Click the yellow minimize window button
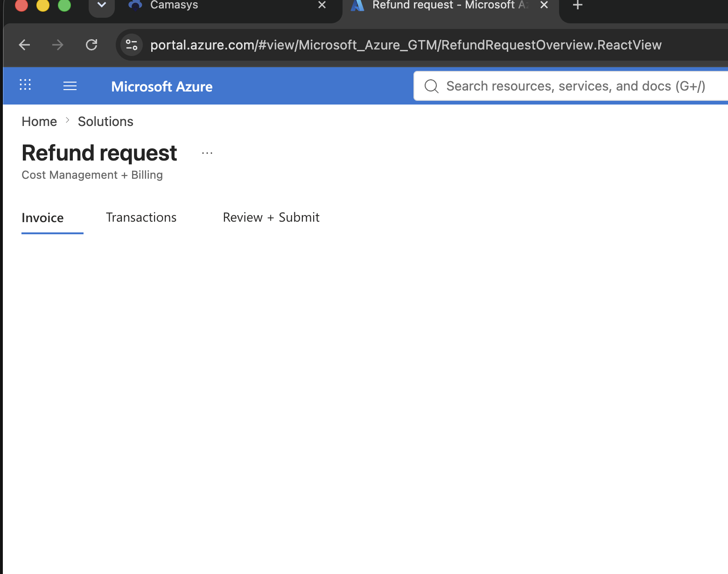Image resolution: width=728 pixels, height=574 pixels. (x=43, y=5)
